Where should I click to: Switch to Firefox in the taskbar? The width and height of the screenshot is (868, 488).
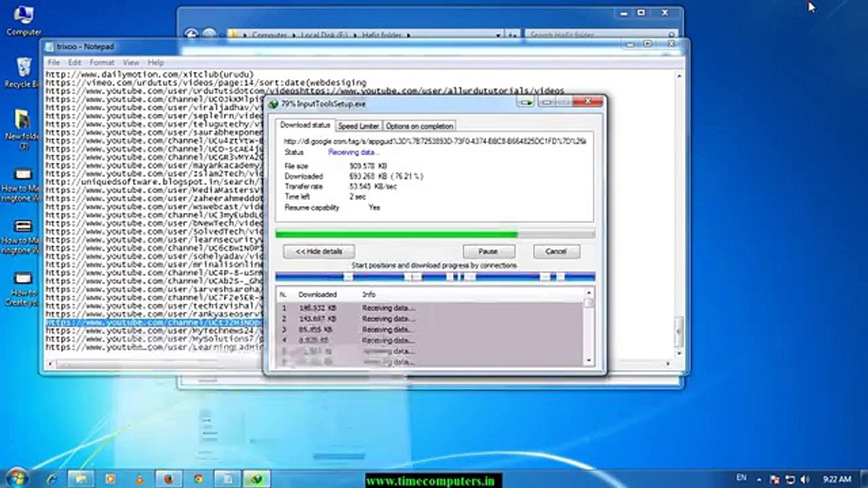click(169, 479)
